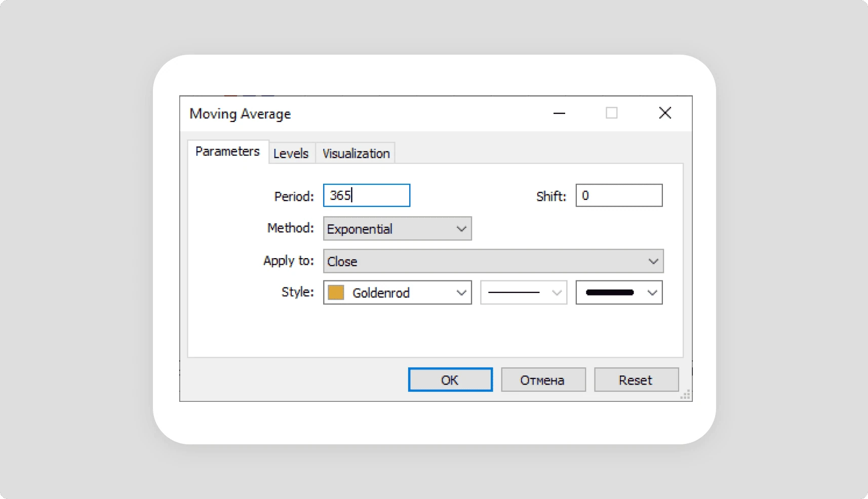Minimize the Moving Average dialog
This screenshot has height=499, width=868.
(559, 113)
